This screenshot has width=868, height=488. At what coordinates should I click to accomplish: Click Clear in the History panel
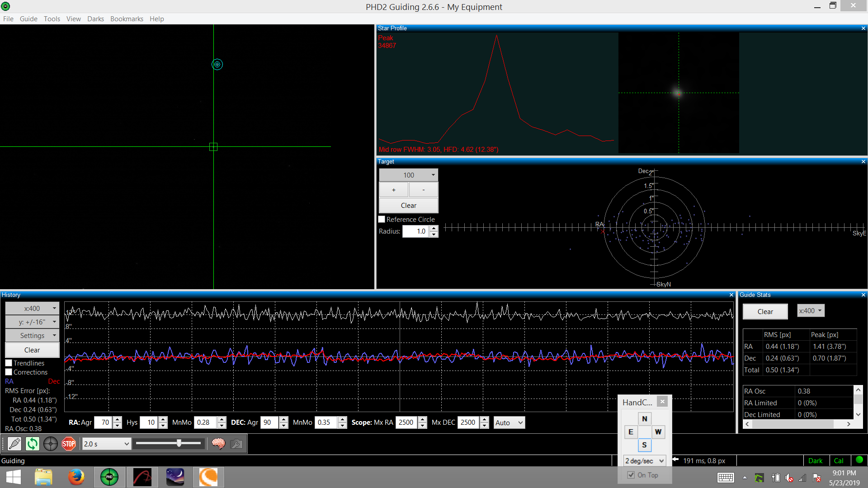point(32,350)
